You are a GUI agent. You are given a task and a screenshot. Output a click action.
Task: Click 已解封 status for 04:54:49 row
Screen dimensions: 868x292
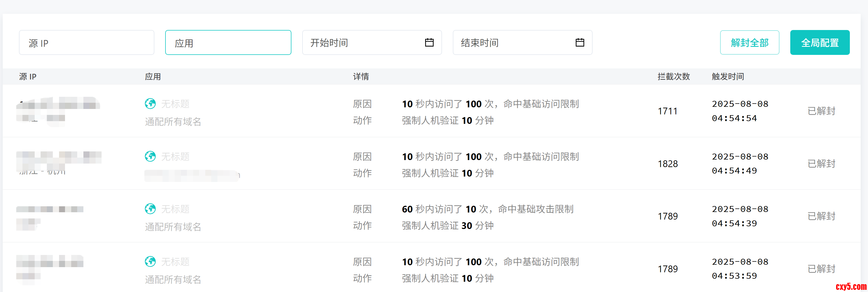821,164
